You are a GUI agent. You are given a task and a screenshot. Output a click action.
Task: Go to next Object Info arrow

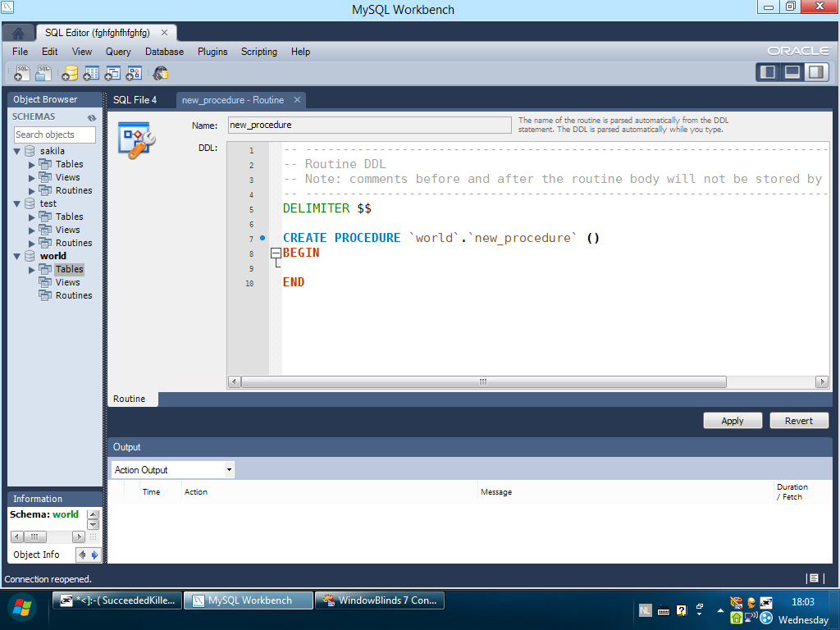tap(95, 555)
